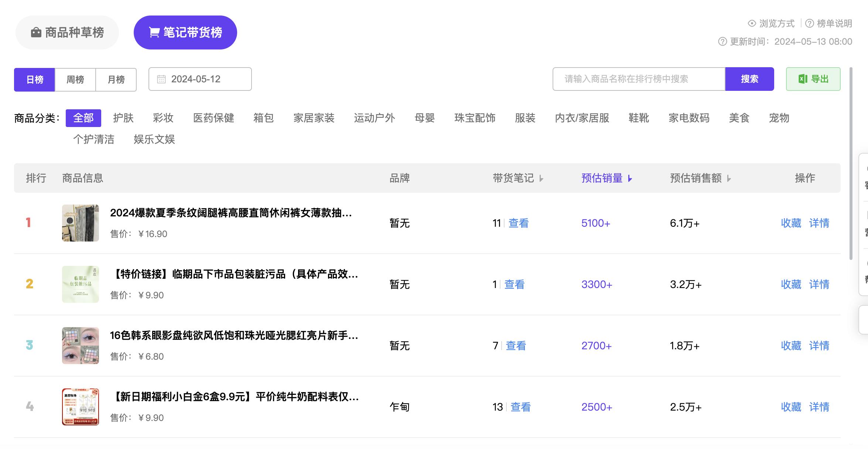Toggle sort order on 预估销售额 column
This screenshot has width=868, height=449.
tap(729, 179)
